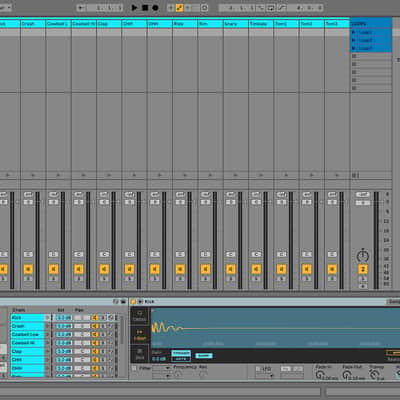Screen dimensions: 400x400
Task: Solo the Crash track
Action: click(x=28, y=279)
